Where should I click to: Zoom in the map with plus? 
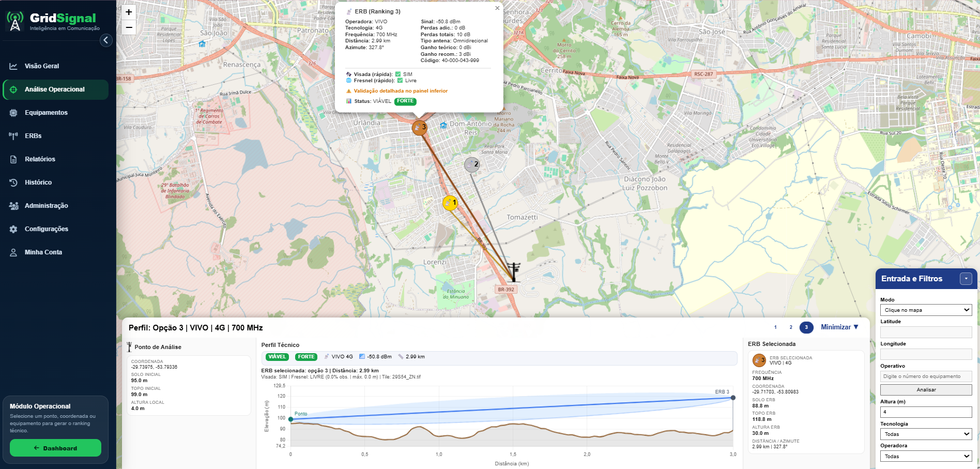point(129,12)
